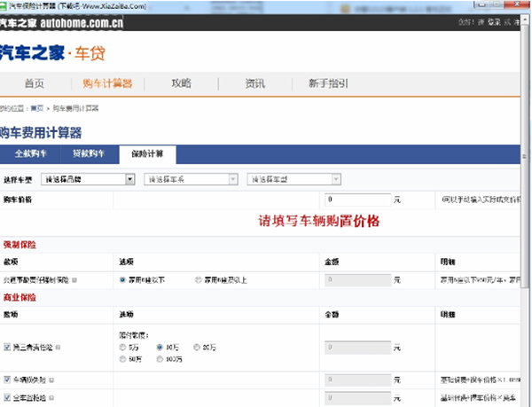Click the 强制保险 section heading
This screenshot has width=532, height=407.
(x=20, y=245)
